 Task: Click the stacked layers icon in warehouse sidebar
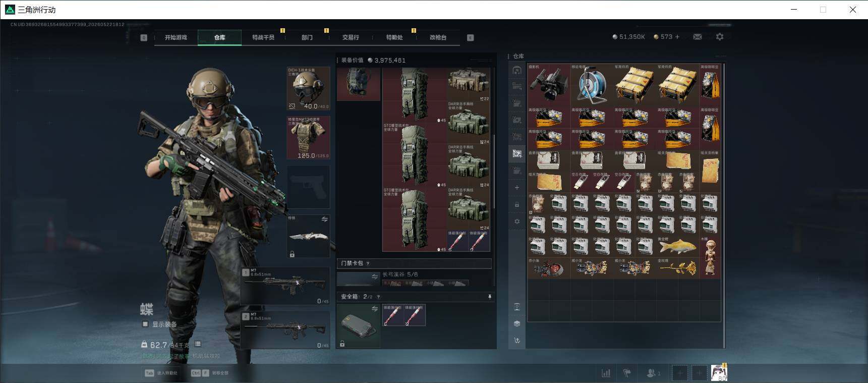517,323
